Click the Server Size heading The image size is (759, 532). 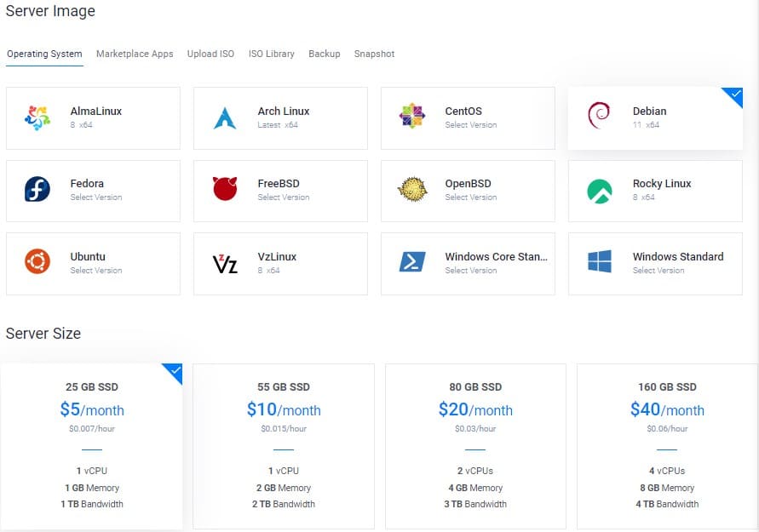click(x=43, y=333)
